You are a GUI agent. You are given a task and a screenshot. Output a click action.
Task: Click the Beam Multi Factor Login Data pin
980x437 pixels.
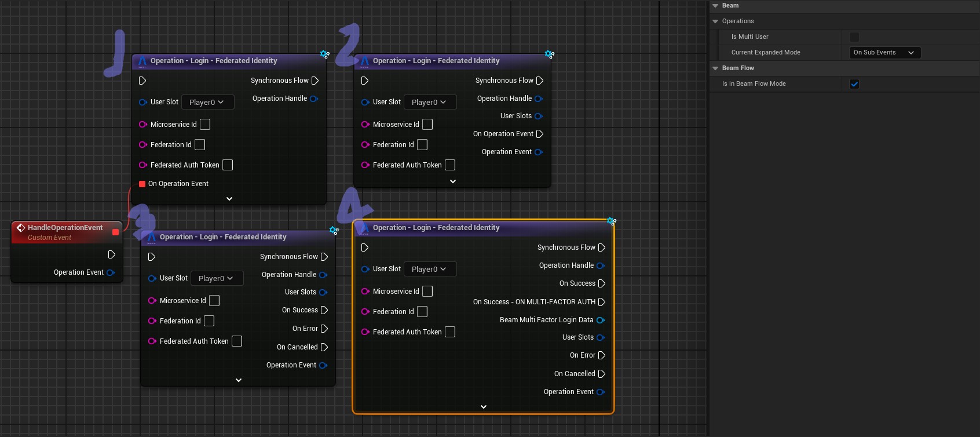pos(601,320)
